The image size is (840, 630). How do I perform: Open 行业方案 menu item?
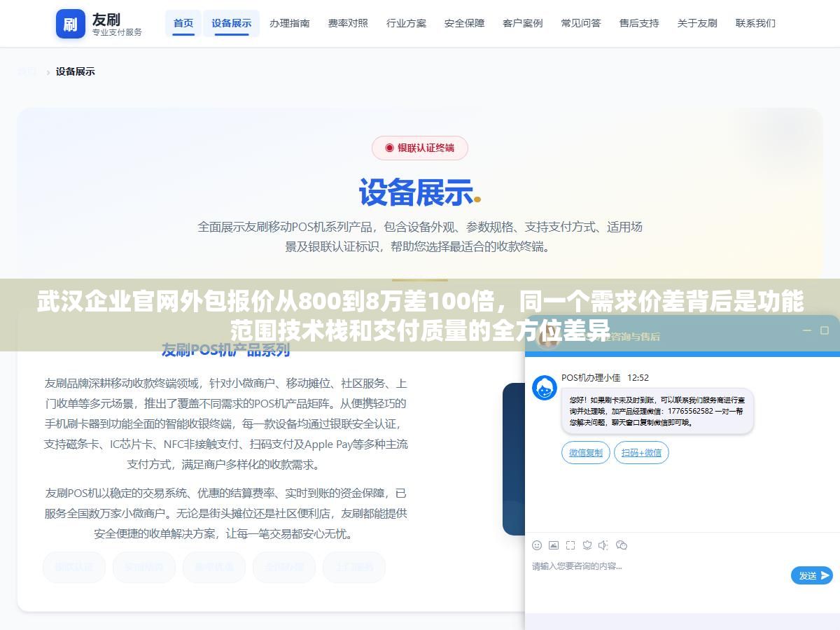click(x=406, y=23)
